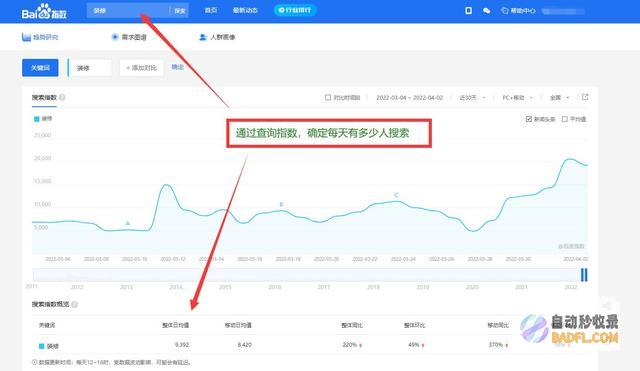640x371 pixels.
Task: Focus the top search box containing 装修
Action: point(128,11)
